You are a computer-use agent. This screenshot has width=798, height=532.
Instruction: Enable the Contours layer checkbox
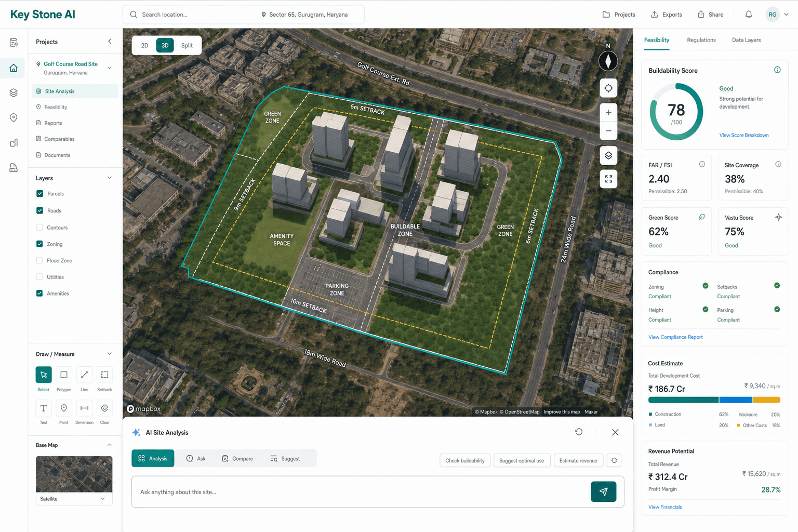tap(39, 228)
